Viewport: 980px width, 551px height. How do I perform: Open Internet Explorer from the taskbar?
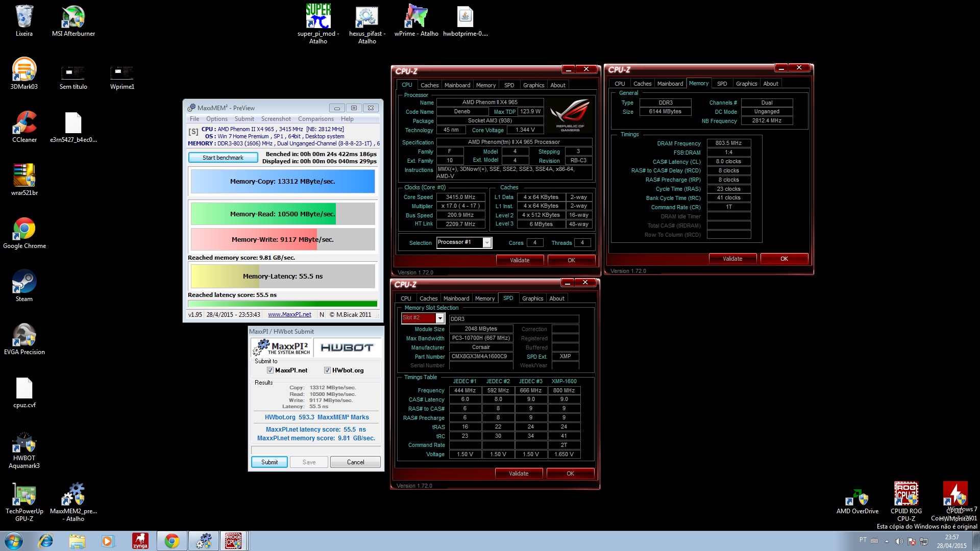45,541
